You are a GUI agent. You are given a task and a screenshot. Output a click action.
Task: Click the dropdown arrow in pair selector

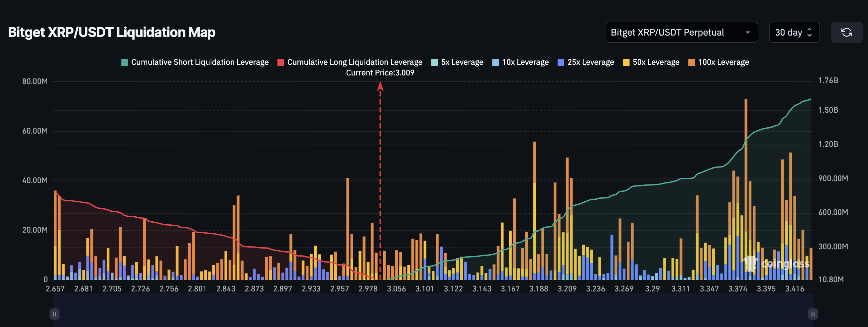(747, 32)
